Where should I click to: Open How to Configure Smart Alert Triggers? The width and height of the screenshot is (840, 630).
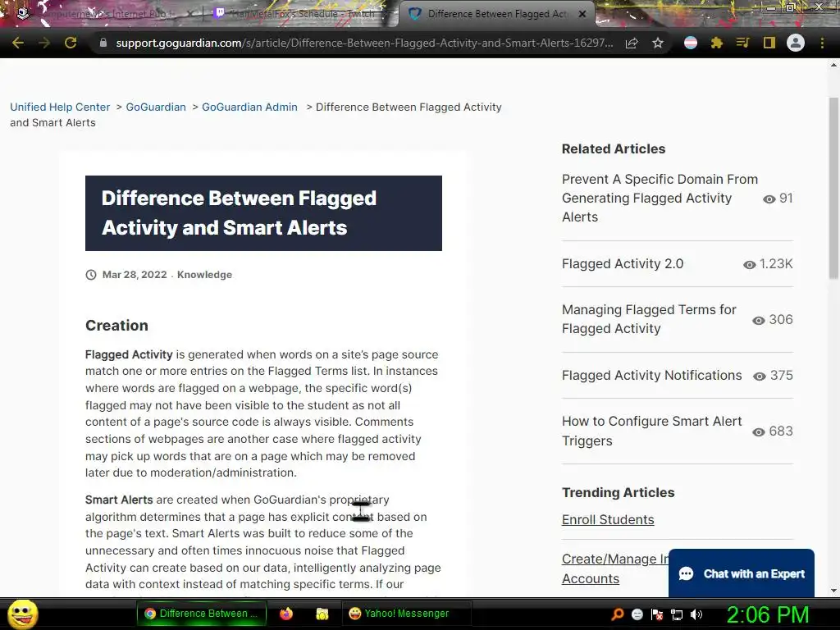click(x=651, y=431)
